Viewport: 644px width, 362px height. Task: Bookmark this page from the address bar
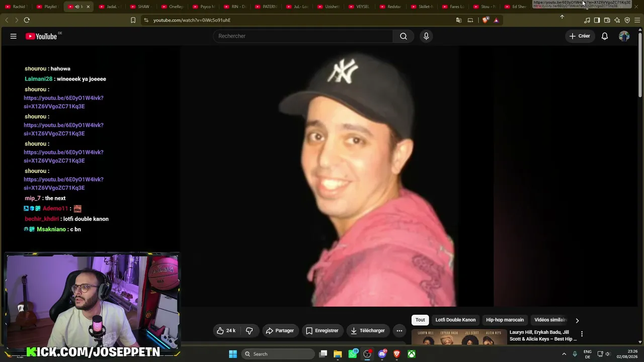click(133, 20)
